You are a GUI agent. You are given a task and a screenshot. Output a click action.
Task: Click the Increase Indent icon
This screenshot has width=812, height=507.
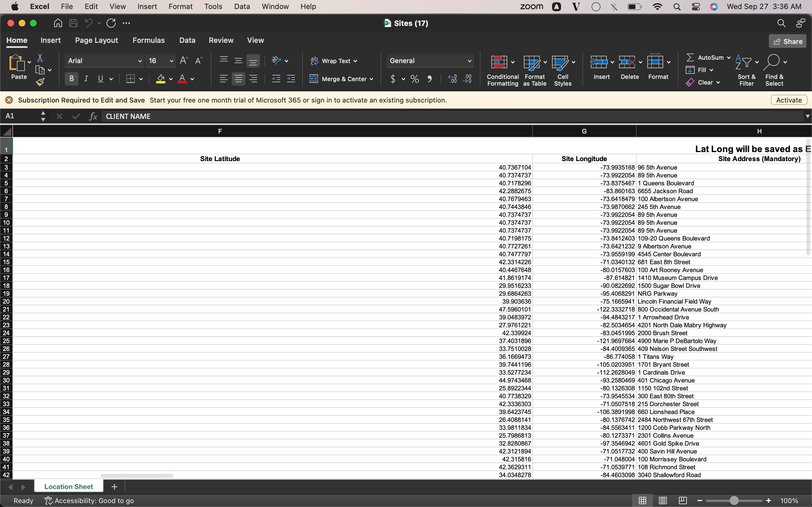(x=291, y=79)
